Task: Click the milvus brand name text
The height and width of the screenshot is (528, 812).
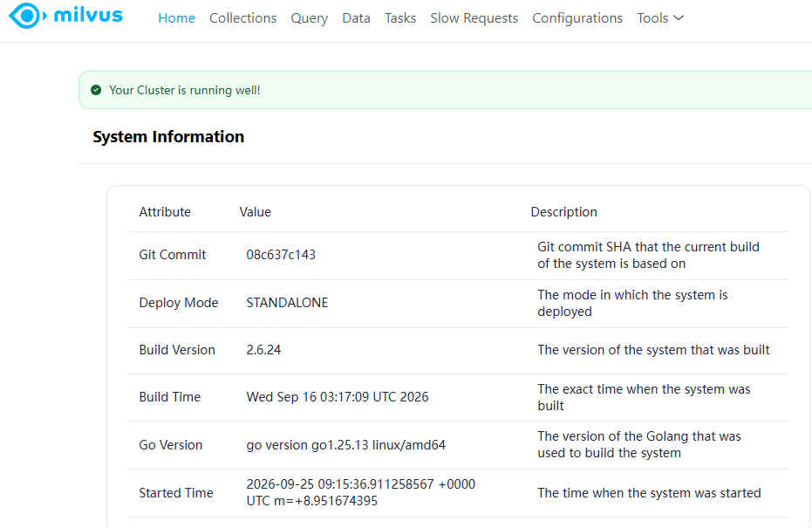Action: coord(88,15)
